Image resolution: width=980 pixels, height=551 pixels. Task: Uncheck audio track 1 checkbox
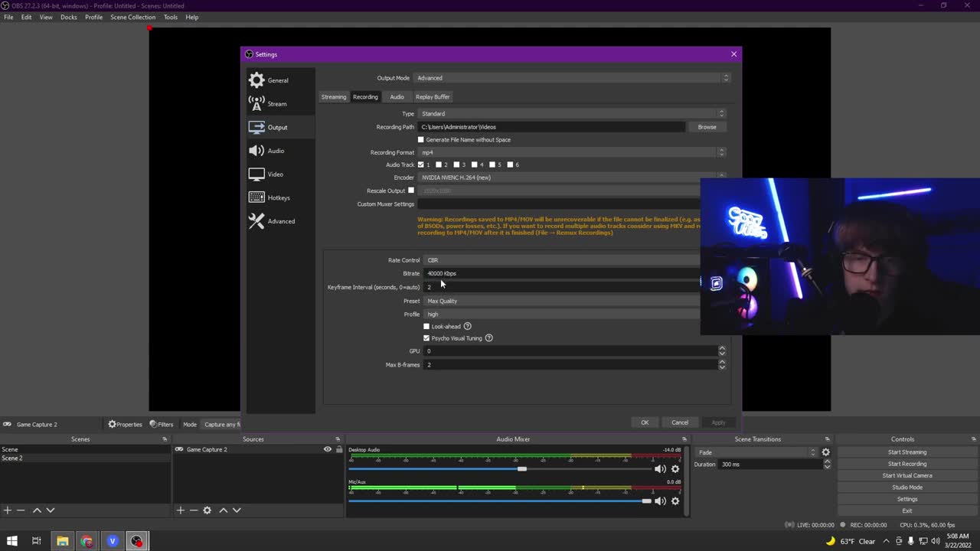tap(420, 165)
